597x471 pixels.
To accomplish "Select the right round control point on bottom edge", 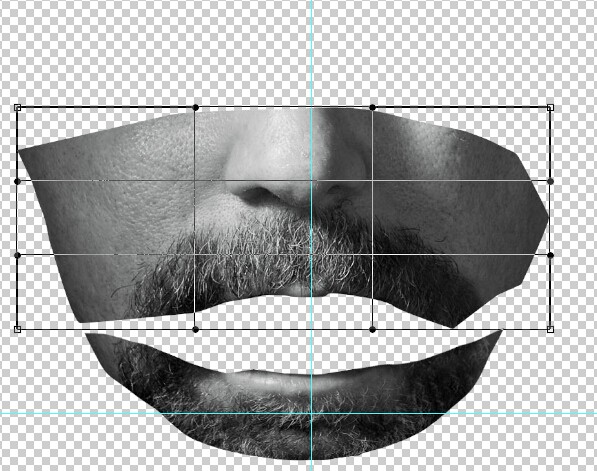I will pos(373,329).
